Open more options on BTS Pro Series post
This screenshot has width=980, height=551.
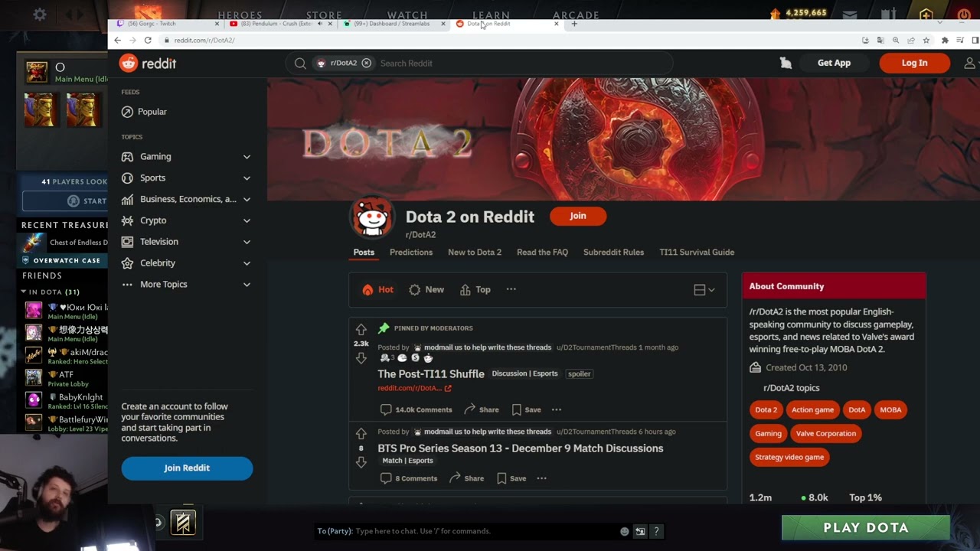[x=541, y=478]
